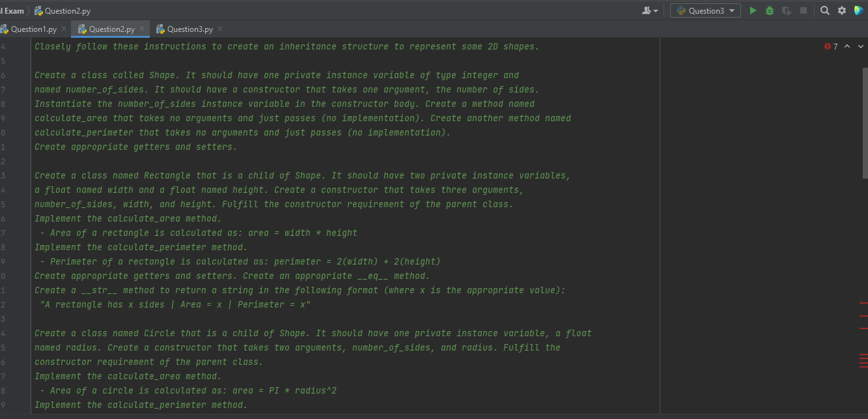Screen dimensions: 868x419
Task: Click the Stop process square icon
Action: (x=804, y=10)
